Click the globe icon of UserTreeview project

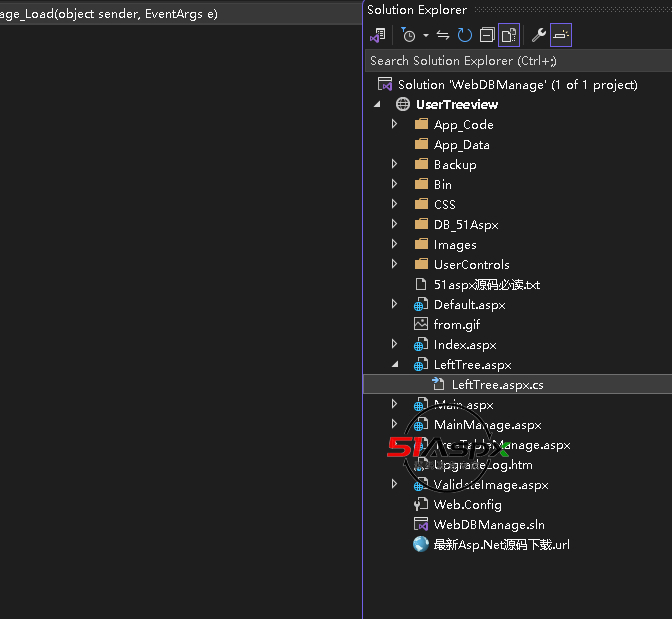pyautogui.click(x=402, y=104)
